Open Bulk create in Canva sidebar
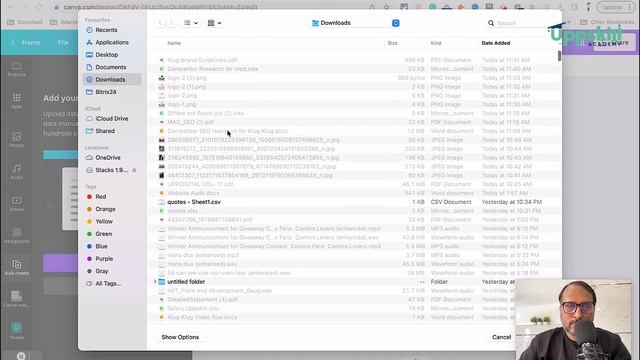This screenshot has width=640, height=360. point(17,267)
